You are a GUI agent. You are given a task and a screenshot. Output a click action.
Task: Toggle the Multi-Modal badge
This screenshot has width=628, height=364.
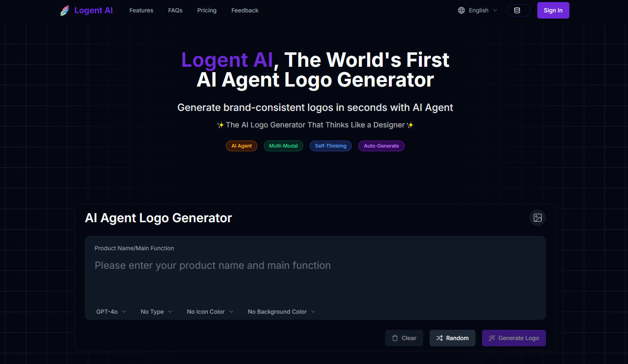pyautogui.click(x=283, y=146)
